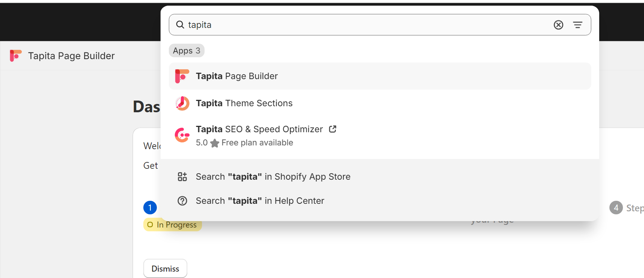Select step 4 progress circle
Viewport: 644px width, 278px height.
616,208
